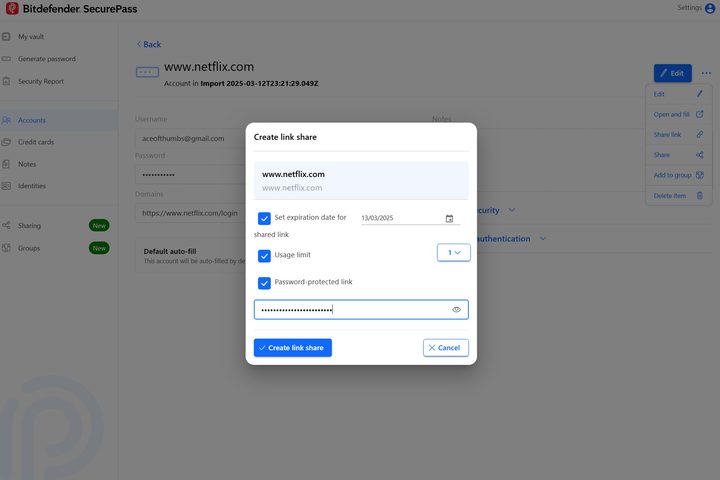Select Delete item menu entry

coord(679,196)
